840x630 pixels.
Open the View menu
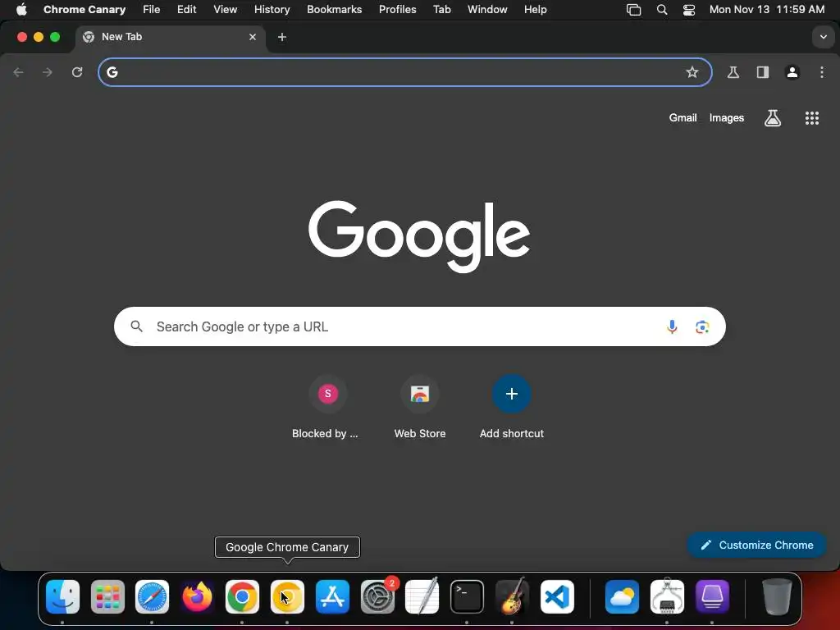click(225, 9)
